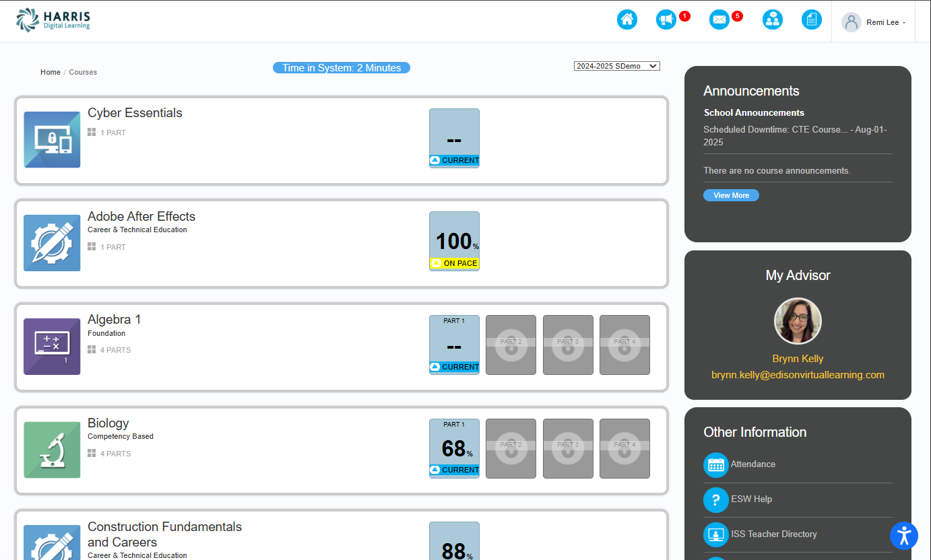Open the messages envelope icon
The image size is (931, 560).
pyautogui.click(x=719, y=20)
